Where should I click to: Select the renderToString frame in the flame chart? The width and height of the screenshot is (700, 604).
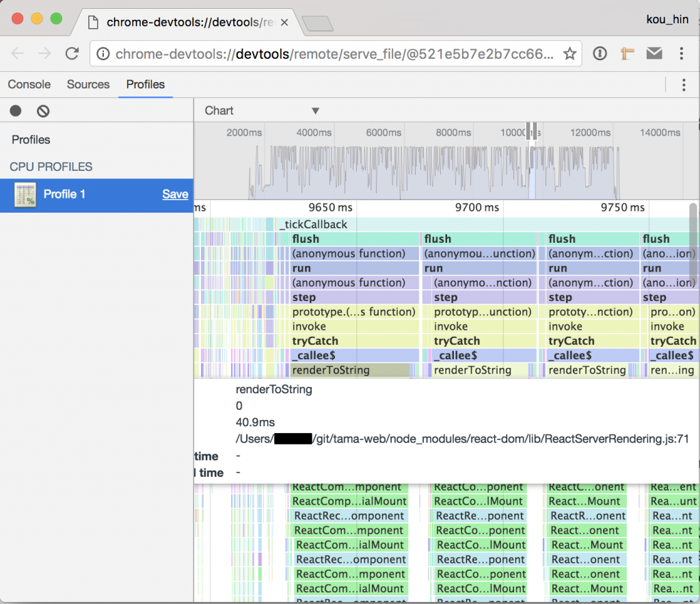[x=342, y=370]
